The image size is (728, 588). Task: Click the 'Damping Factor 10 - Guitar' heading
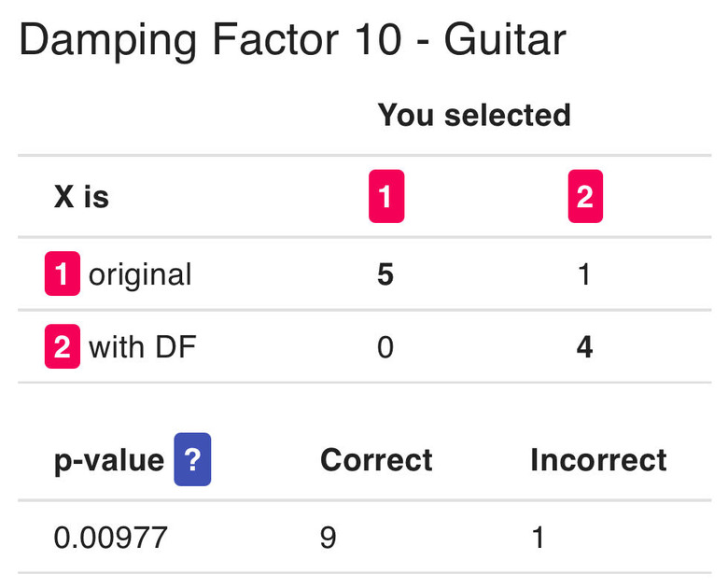pos(292,40)
